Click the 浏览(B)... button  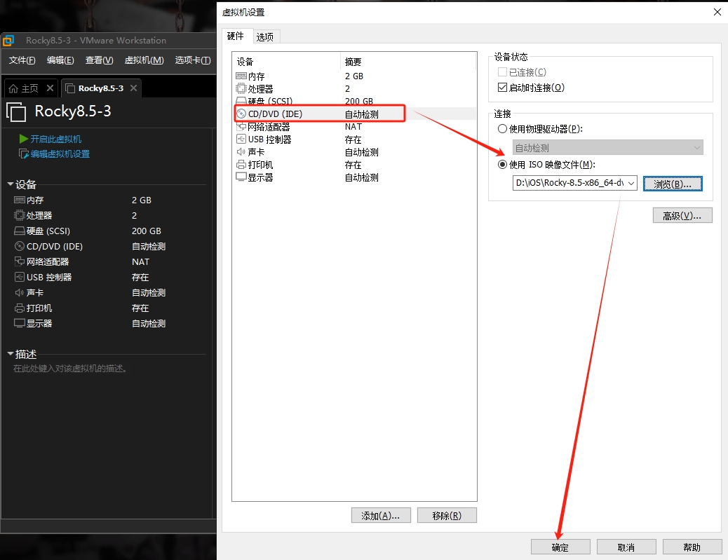[x=673, y=184]
